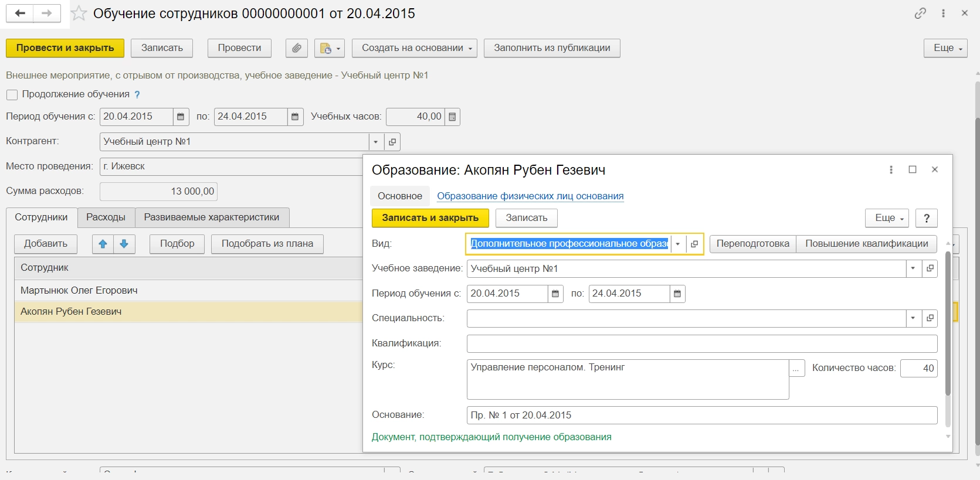Open Развиваемые характеристики tab
Screen dimensions: 980x480
click(x=212, y=217)
